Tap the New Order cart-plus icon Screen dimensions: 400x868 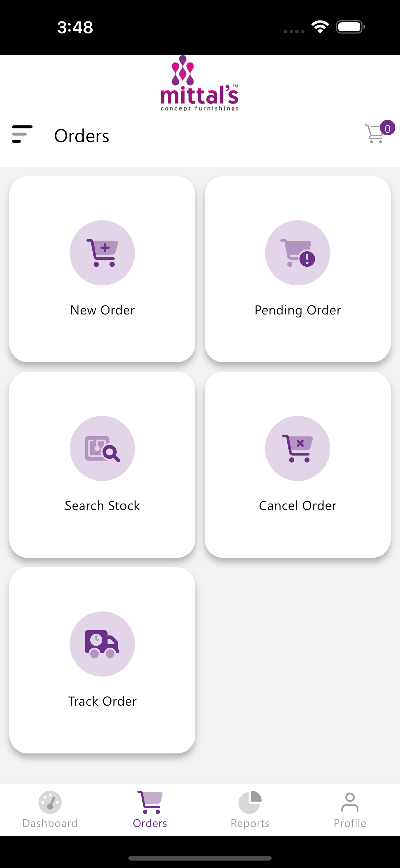(102, 253)
